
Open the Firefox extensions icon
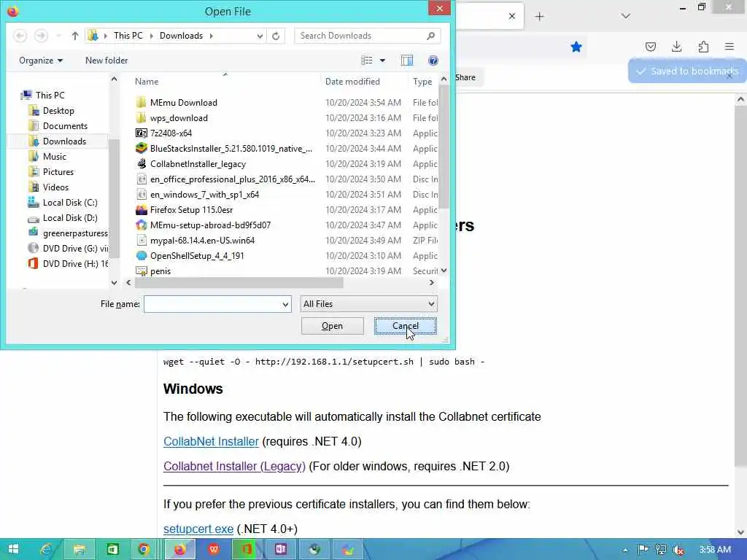click(x=703, y=47)
